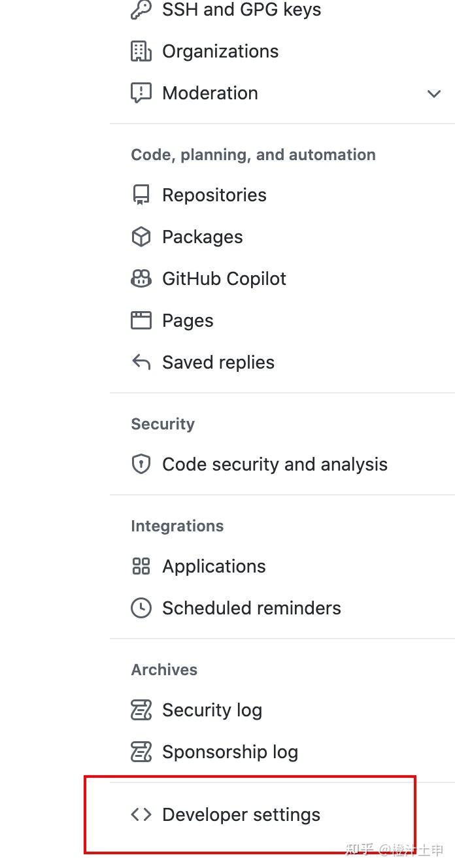Click the SSH and GPG keys icon
Viewport: 455px width, 868px height.
[x=141, y=10]
